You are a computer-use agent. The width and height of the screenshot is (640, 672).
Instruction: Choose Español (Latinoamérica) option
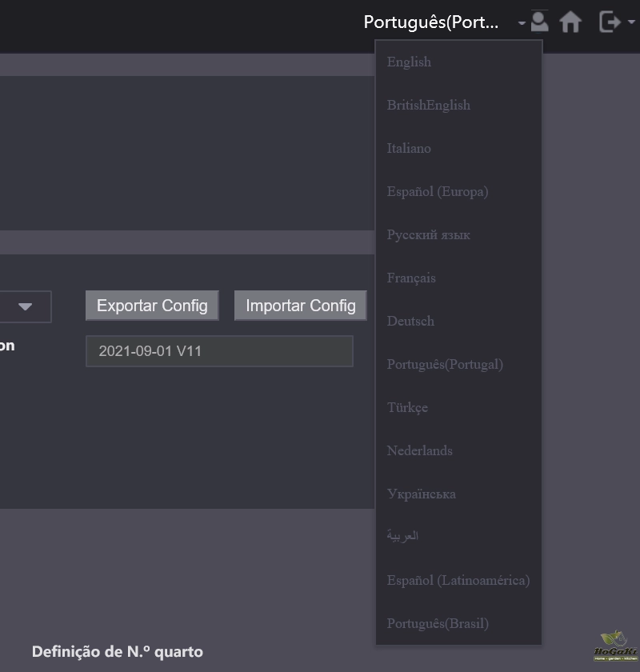458,581
